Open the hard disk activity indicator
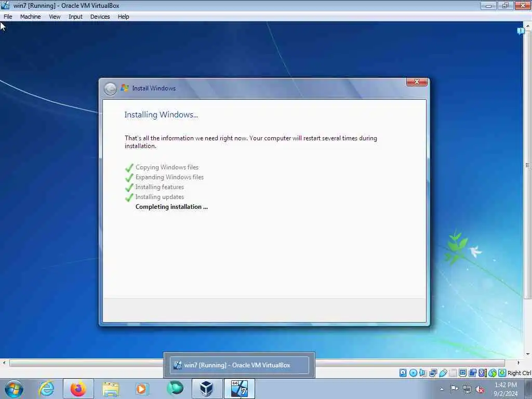The image size is (532, 399). pos(403,373)
